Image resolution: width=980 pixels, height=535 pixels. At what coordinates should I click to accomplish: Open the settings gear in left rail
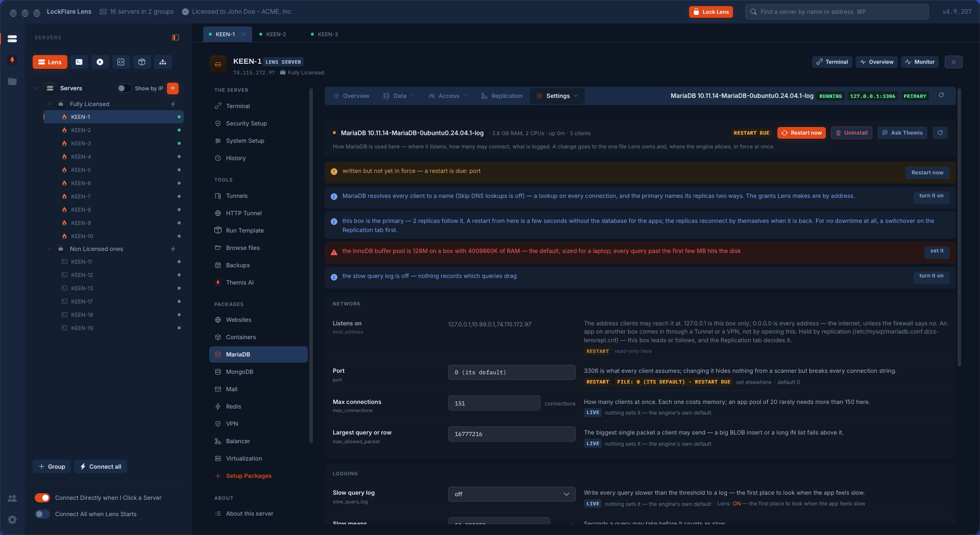[x=12, y=520]
